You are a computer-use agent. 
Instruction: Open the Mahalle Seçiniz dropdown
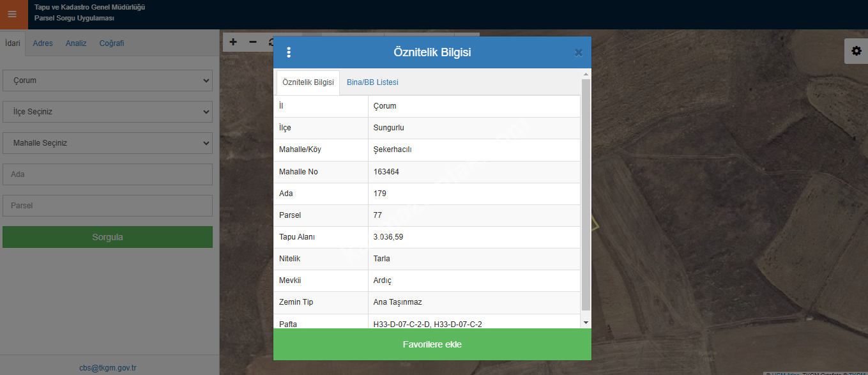pos(107,143)
